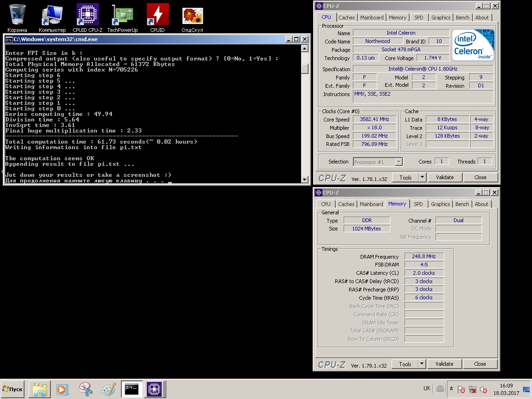This screenshot has height=399, width=532.
Task: Switch to Bench tab in bottom CPU-Z
Action: coord(462,204)
